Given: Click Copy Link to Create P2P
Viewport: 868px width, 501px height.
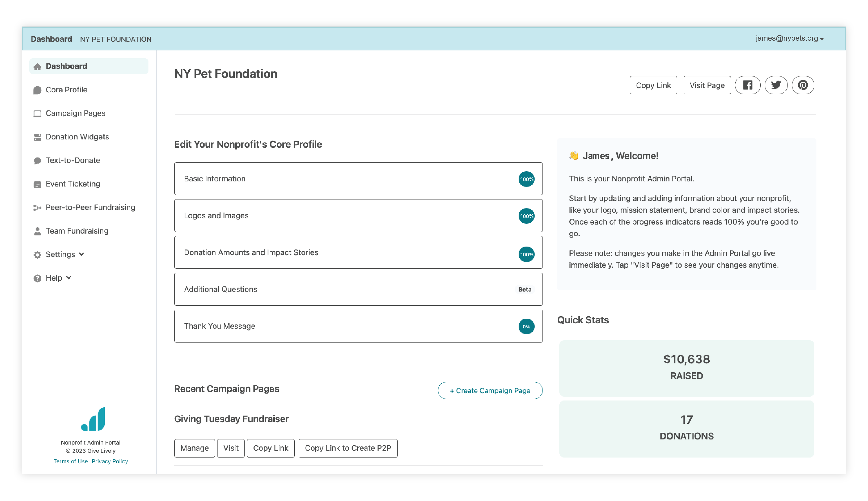Looking at the screenshot, I should (x=348, y=448).
